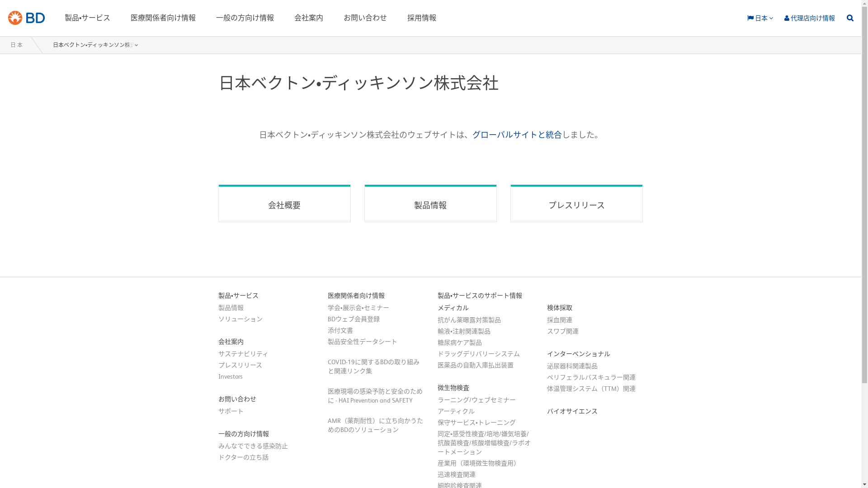Open footer link サポート
This screenshot has width=868, height=488.
click(231, 411)
